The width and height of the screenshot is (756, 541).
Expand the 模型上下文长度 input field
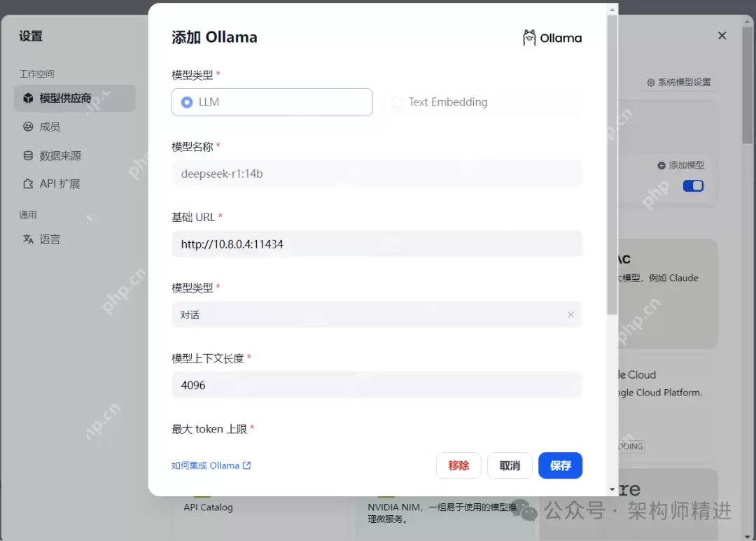pyautogui.click(x=377, y=385)
